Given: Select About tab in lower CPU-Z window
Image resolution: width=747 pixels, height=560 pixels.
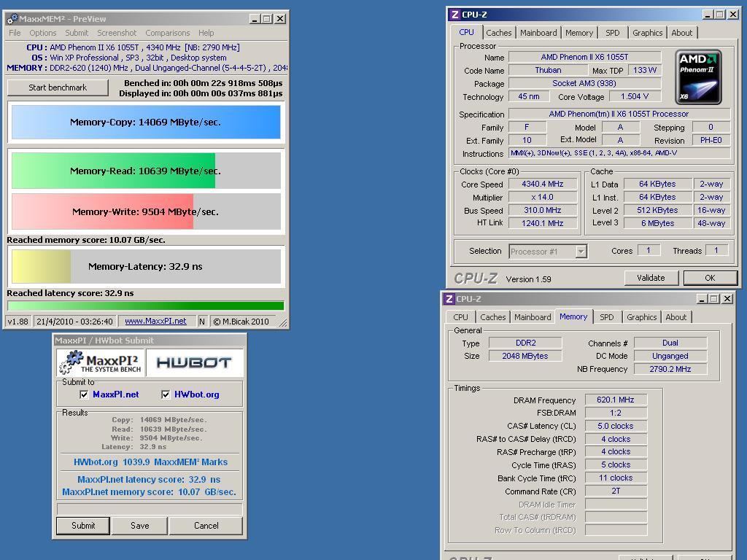Looking at the screenshot, I should tap(676, 317).
